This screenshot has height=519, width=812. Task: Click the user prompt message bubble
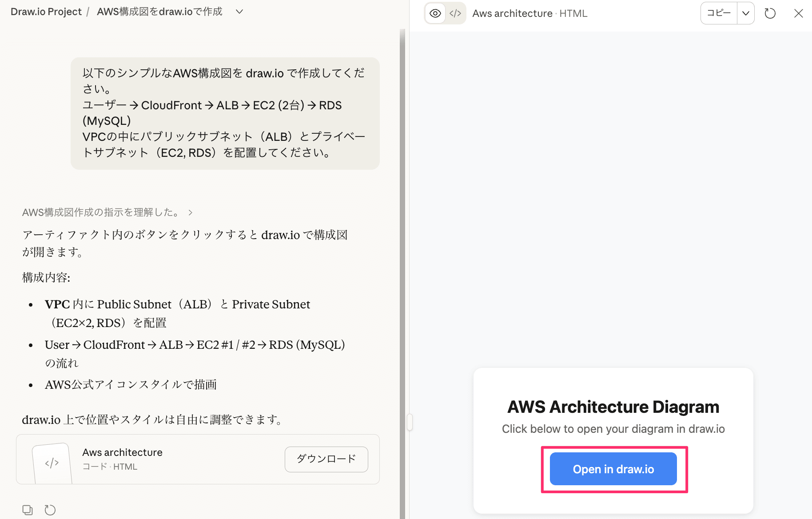[x=225, y=113]
